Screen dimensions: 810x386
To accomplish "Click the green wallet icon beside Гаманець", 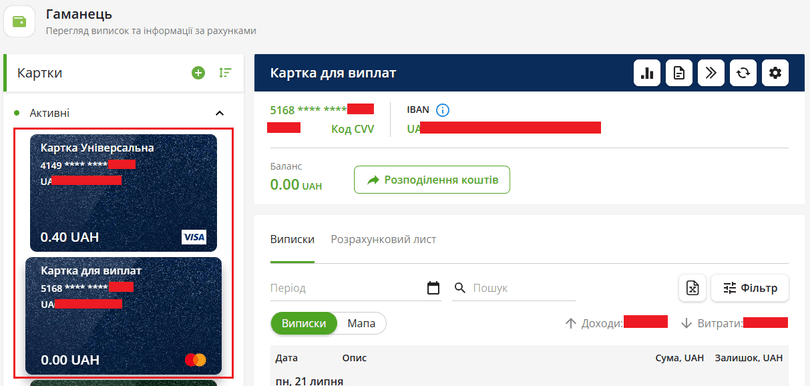I will 19,21.
